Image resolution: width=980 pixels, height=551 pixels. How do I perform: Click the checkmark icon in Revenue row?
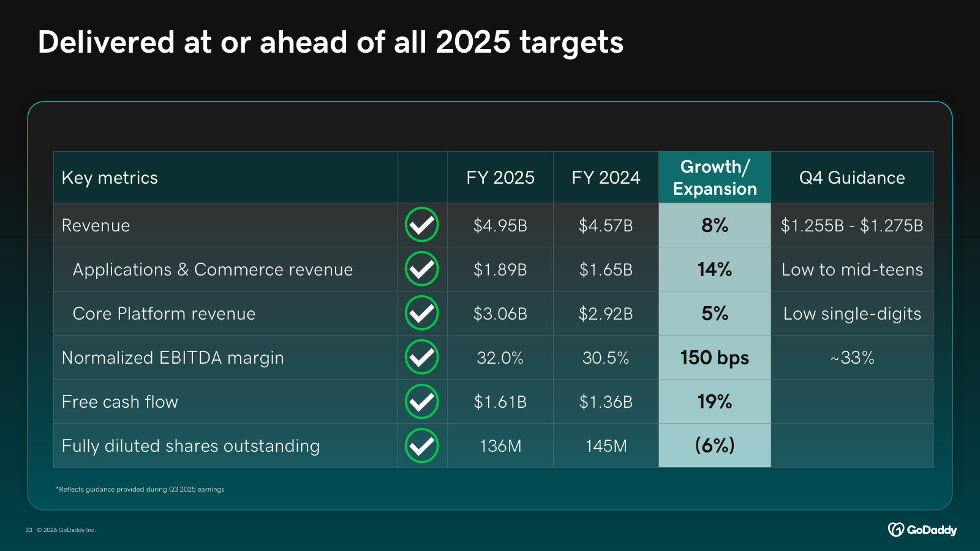pos(421,225)
